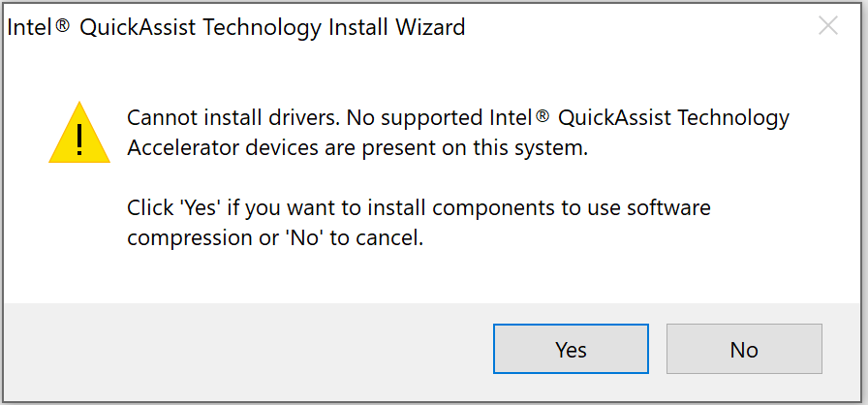This screenshot has height=405, width=868.
Task: Click the Yes button
Action: point(571,349)
